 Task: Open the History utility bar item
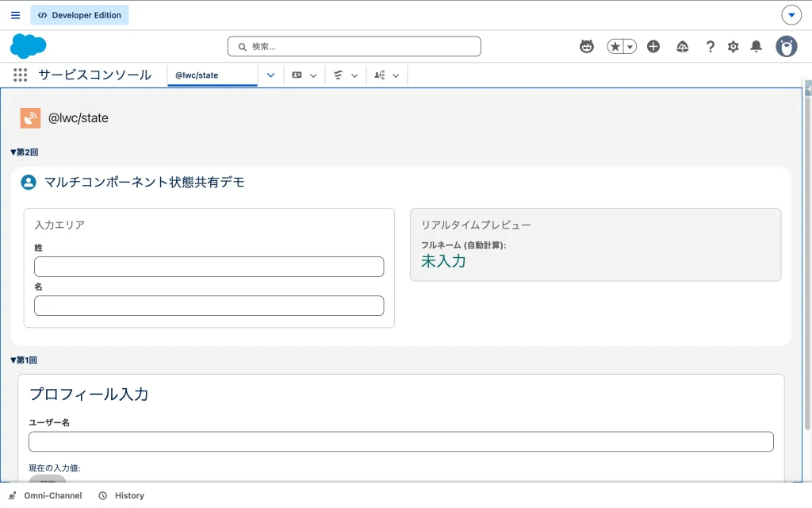coord(121,495)
